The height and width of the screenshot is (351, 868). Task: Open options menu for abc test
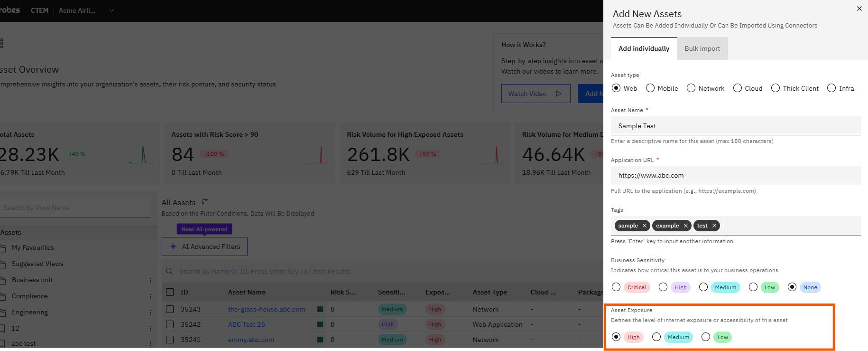click(150, 344)
